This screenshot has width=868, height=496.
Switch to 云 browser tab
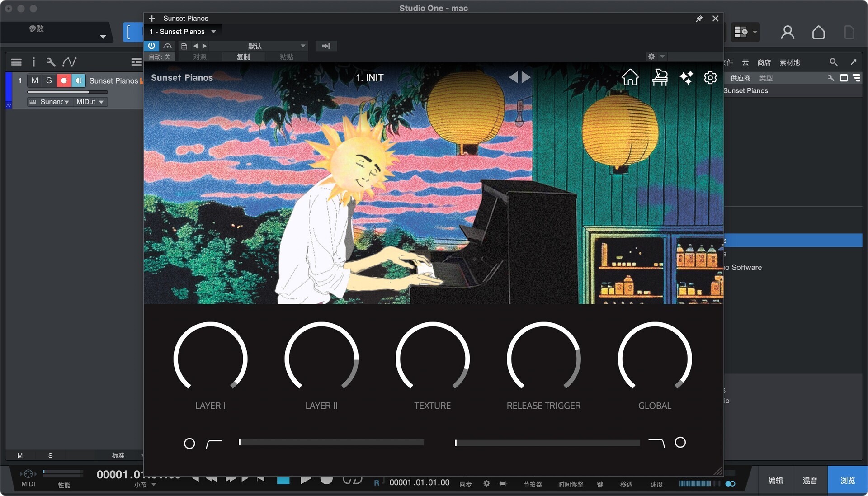745,62
